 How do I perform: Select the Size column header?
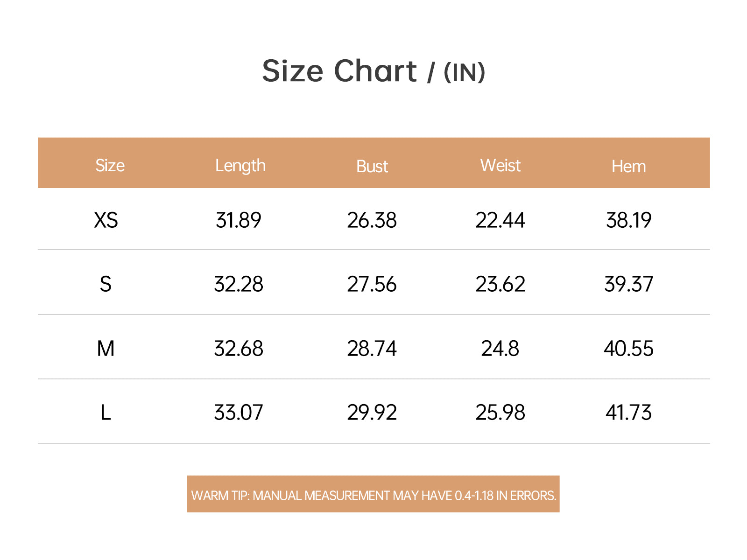110,166
